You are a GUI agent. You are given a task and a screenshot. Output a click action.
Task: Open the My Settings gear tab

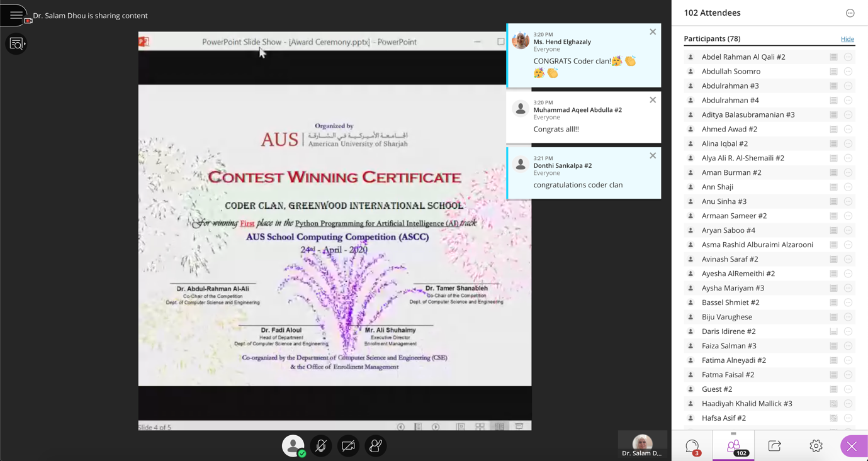point(816,447)
